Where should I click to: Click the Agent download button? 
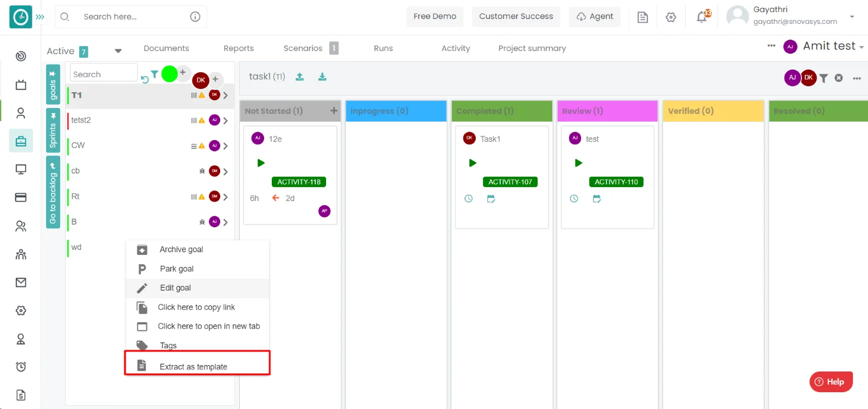[x=595, y=16]
